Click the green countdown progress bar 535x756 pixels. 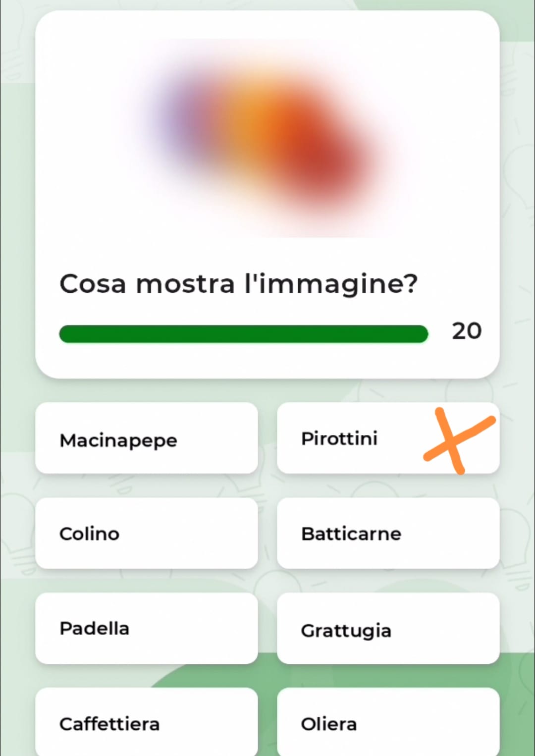(243, 334)
